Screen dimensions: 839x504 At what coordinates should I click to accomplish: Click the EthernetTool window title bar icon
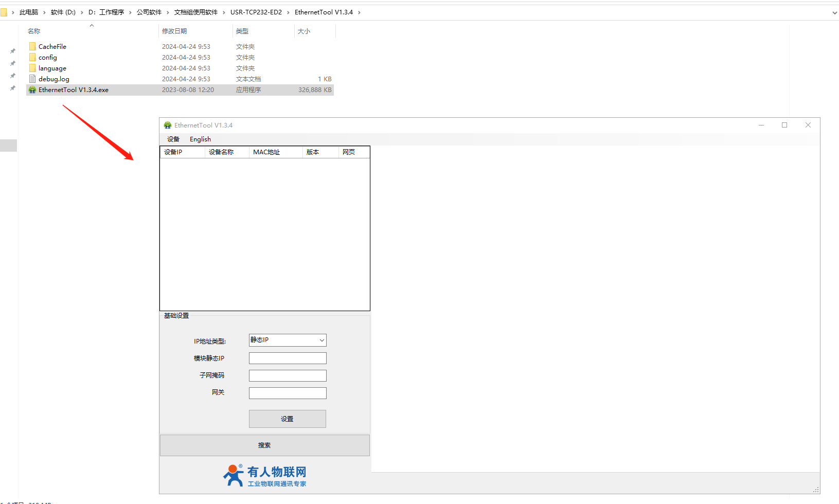point(168,125)
